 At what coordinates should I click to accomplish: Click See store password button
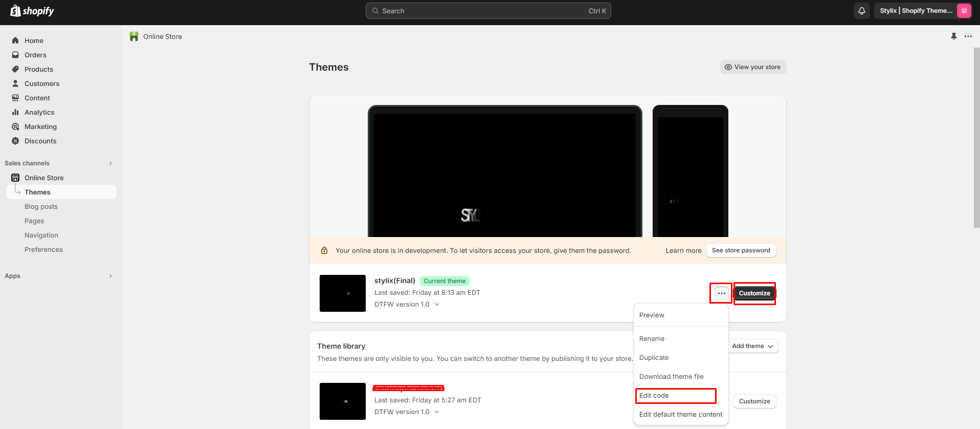click(741, 250)
